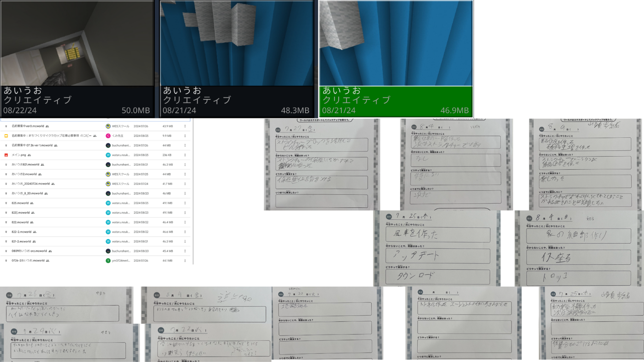Click the red image file icon of メイン.png
The image size is (644, 362).
click(6, 155)
